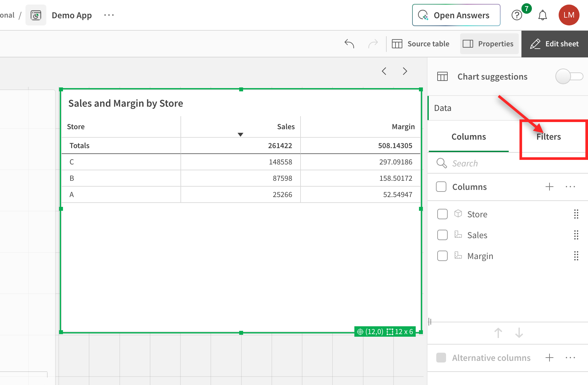The height and width of the screenshot is (385, 588).
Task: Grab the Store column drag handle
Action: [x=576, y=214]
